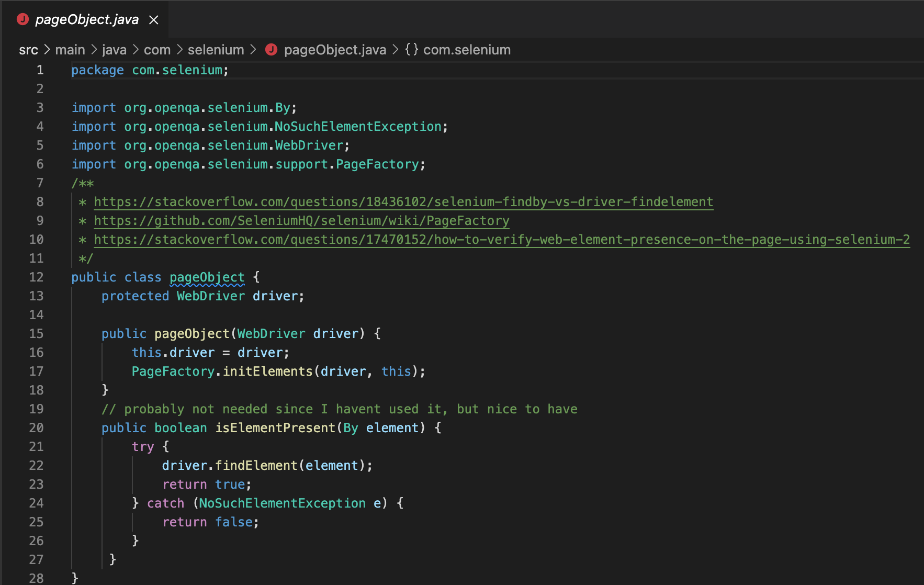This screenshot has width=924, height=585.
Task: Click 'By' in the import on line 3
Action: pyautogui.click(x=283, y=108)
